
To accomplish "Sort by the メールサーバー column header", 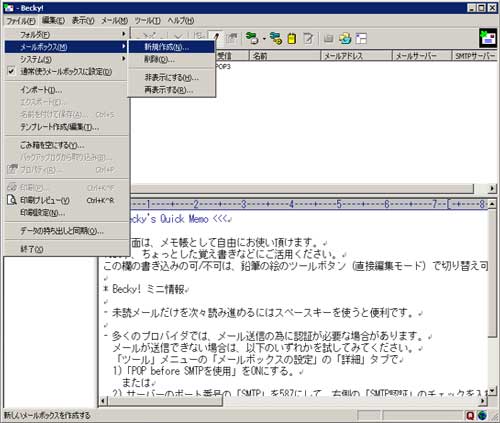I will pyautogui.click(x=422, y=56).
